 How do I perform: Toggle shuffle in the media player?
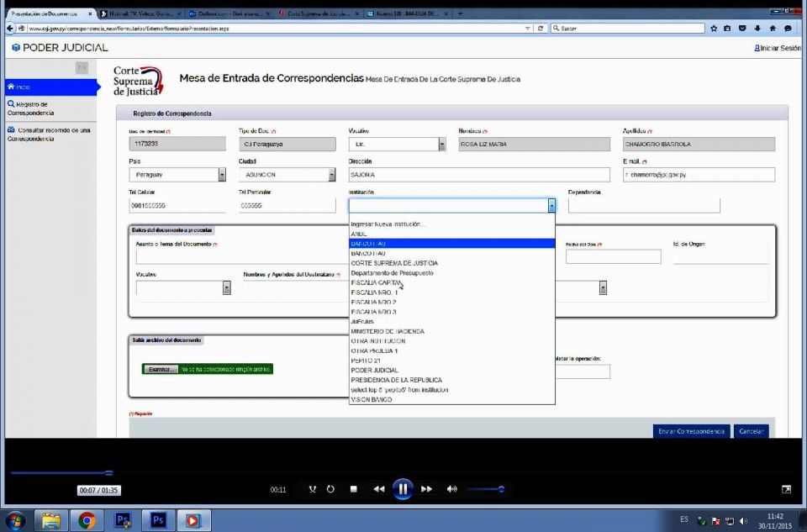tap(313, 489)
